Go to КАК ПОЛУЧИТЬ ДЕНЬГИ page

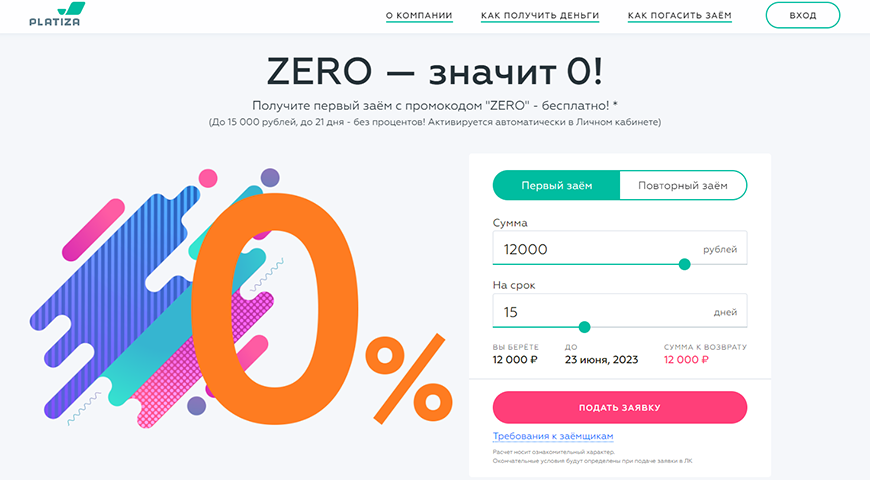(x=540, y=16)
